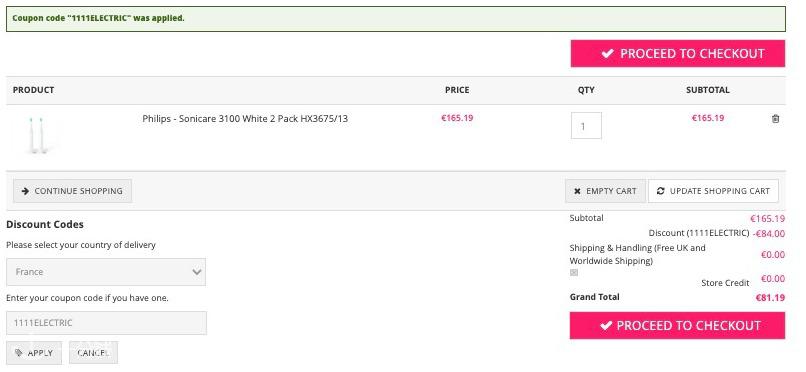
Task: Open the France country of delivery dropdown
Action: (x=106, y=272)
